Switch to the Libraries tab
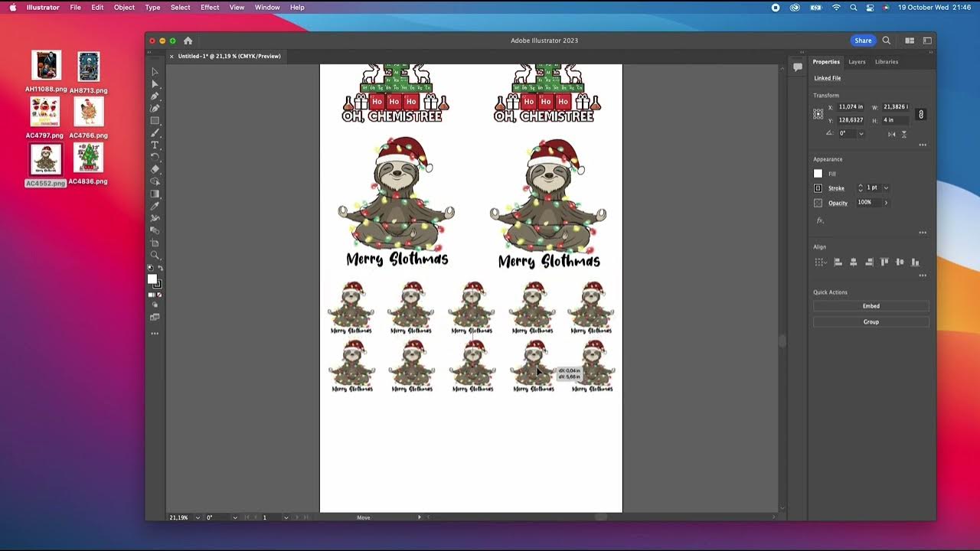The width and height of the screenshot is (980, 551). tap(887, 62)
